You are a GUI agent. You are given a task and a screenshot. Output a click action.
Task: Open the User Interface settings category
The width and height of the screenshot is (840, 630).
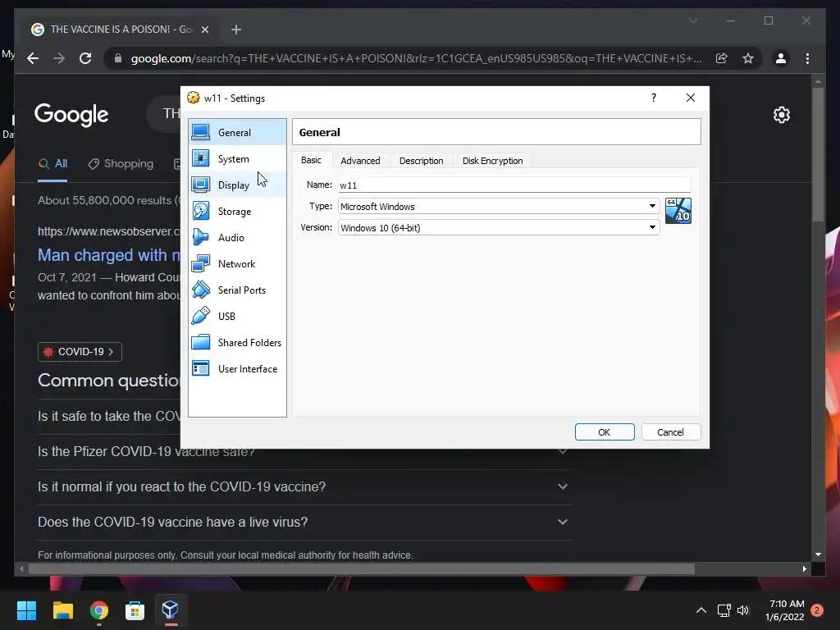237,369
